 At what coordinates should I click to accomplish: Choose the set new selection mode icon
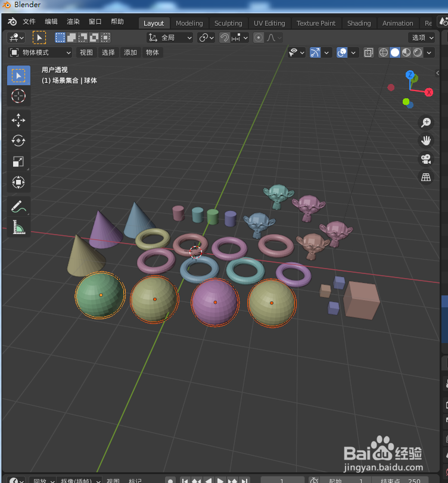[60, 38]
